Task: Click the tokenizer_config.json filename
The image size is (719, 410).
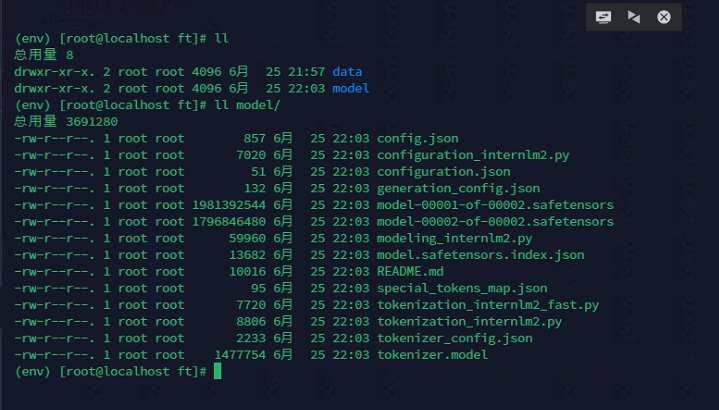Action: tap(455, 338)
